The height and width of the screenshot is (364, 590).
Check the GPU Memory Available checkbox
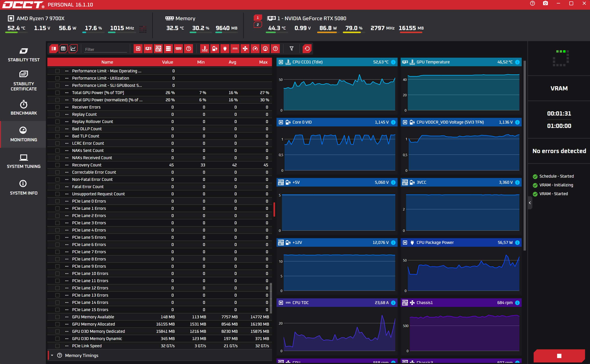click(x=57, y=317)
